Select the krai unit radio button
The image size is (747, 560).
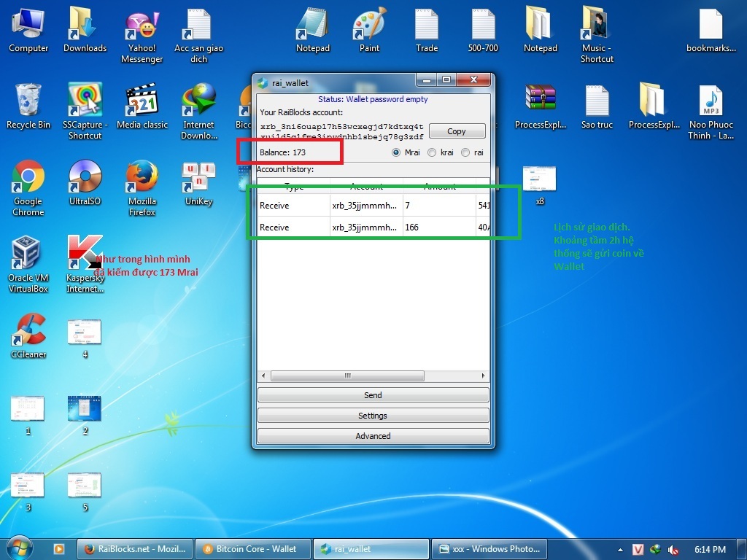[x=432, y=152]
